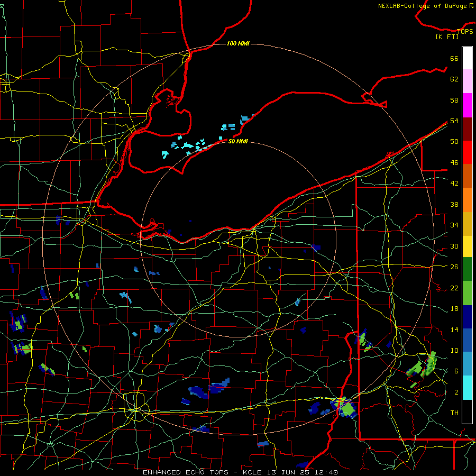This screenshot has width=476, height=476.
Task: Click the 12:40 timestamp
Action: [327, 472]
